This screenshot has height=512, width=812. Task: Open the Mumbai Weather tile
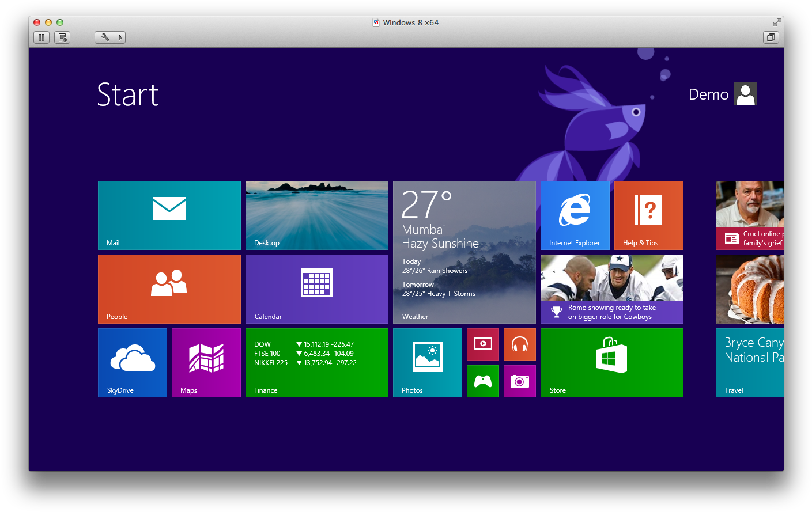click(x=464, y=252)
